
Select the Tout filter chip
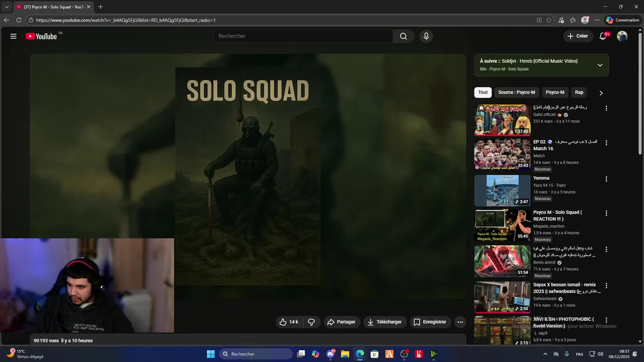[483, 93]
